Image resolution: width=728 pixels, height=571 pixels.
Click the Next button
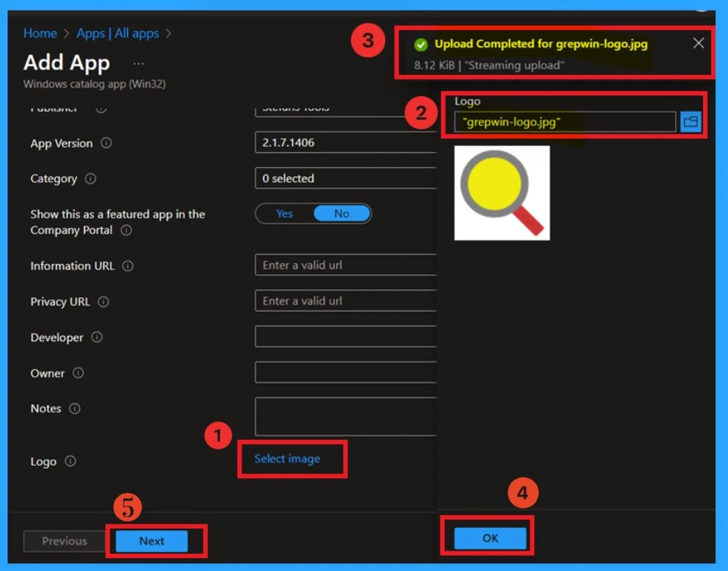[151, 541]
